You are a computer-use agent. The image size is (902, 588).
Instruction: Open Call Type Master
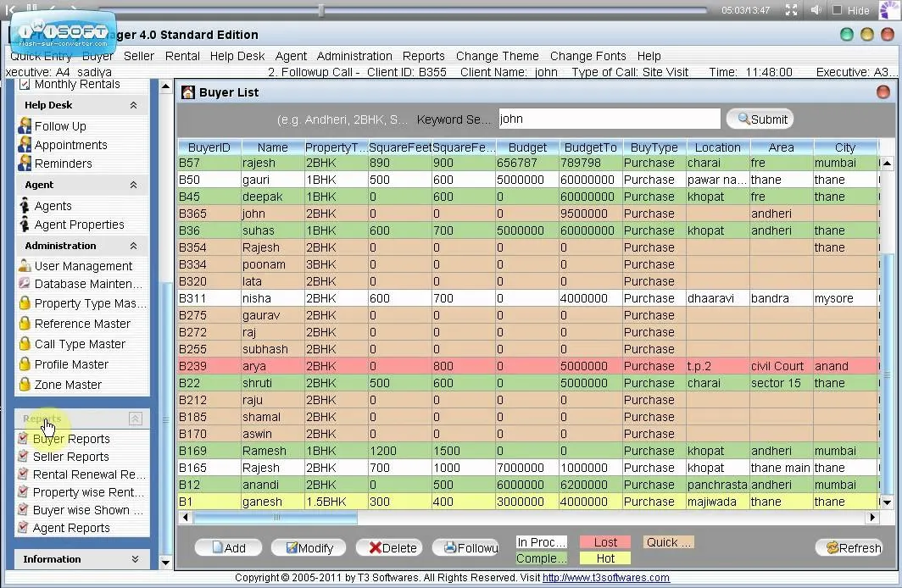80,344
